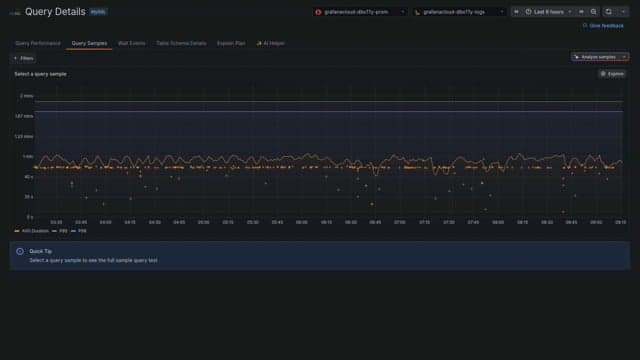Image resolution: width=640 pixels, height=360 pixels.
Task: Click the Give feedback link
Action: pos(603,26)
